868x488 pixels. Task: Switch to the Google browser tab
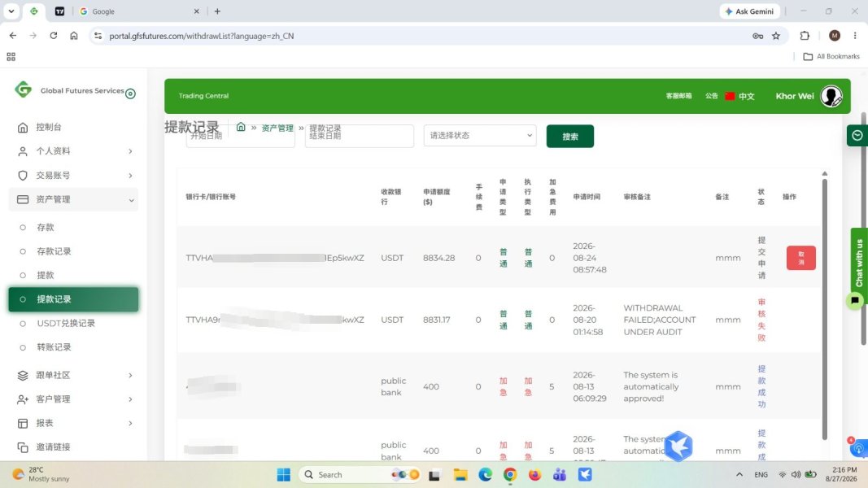(x=138, y=11)
